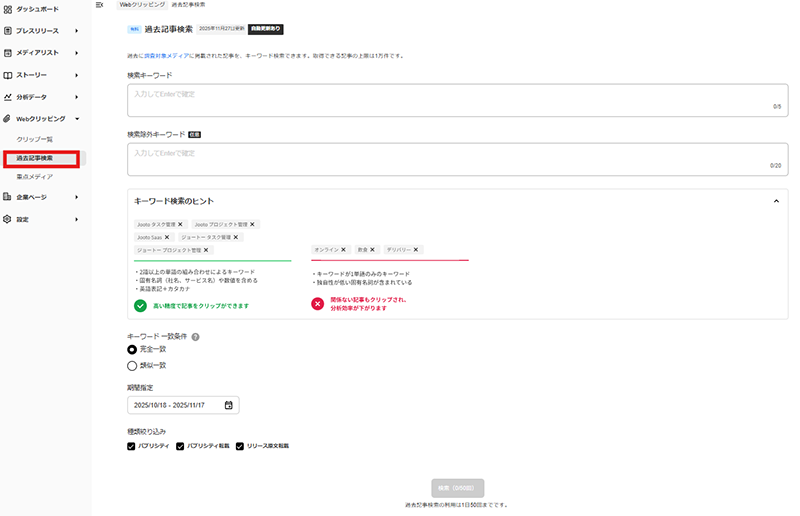Click the 分析データ chart icon
The width and height of the screenshot is (800, 516).
[8, 97]
